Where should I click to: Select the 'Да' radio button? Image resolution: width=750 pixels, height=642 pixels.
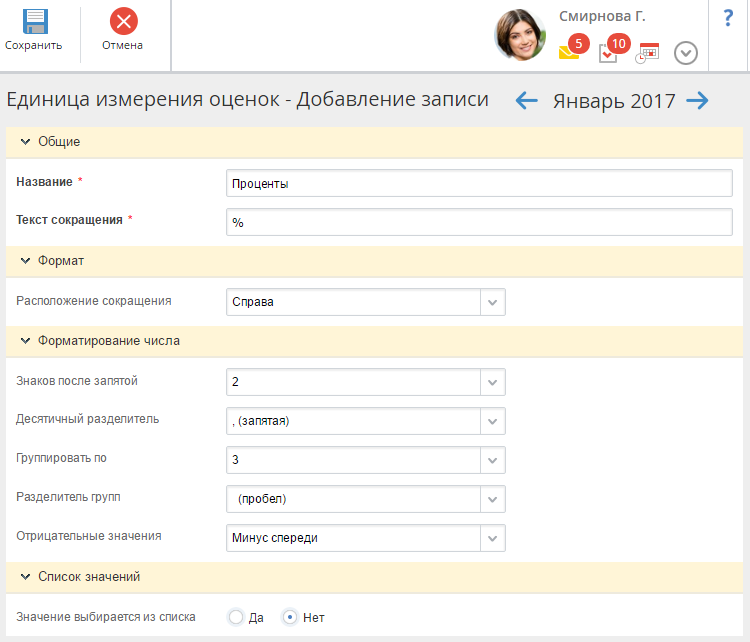236,617
